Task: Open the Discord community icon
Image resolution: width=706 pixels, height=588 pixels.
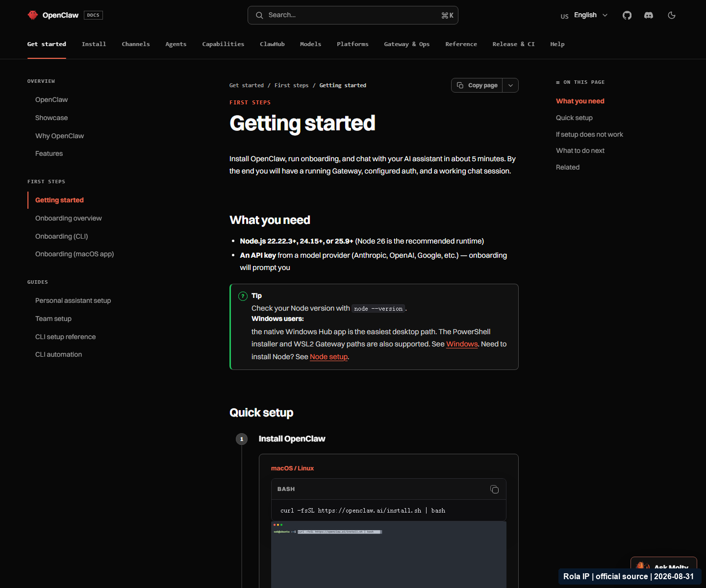Action: 649,15
